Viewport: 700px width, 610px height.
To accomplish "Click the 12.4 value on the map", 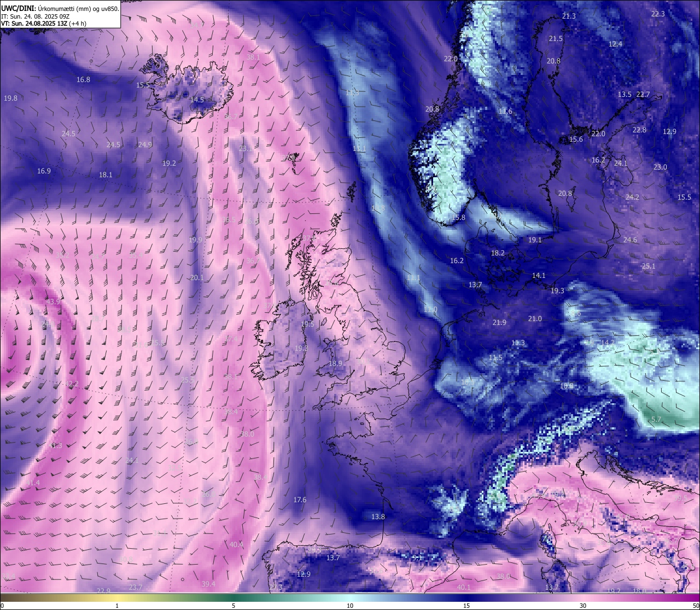I will point(615,44).
